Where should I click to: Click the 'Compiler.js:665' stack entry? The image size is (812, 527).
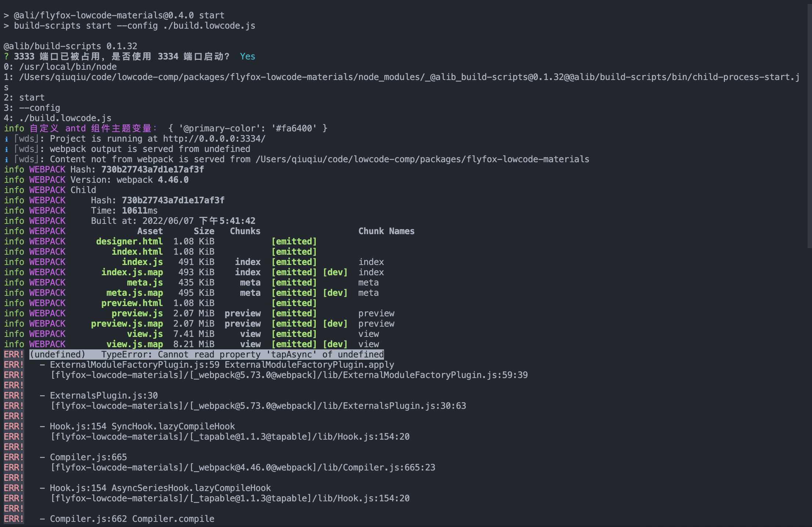(x=88, y=457)
